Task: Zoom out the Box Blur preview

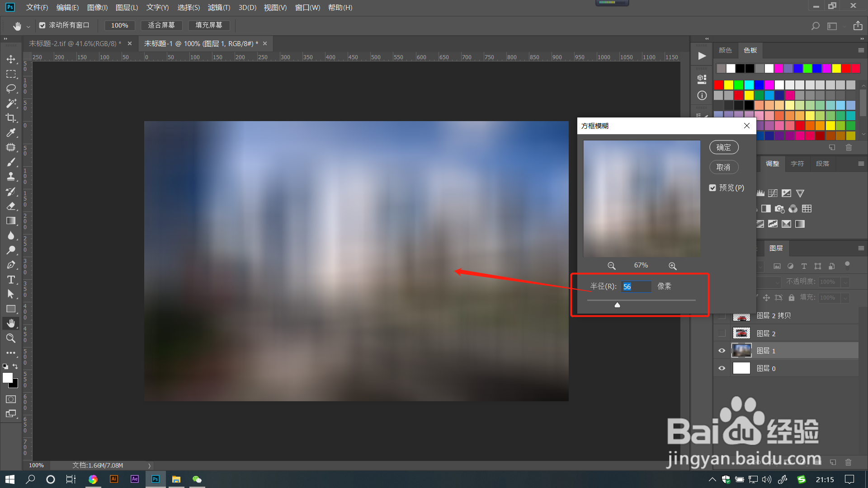Action: (611, 266)
